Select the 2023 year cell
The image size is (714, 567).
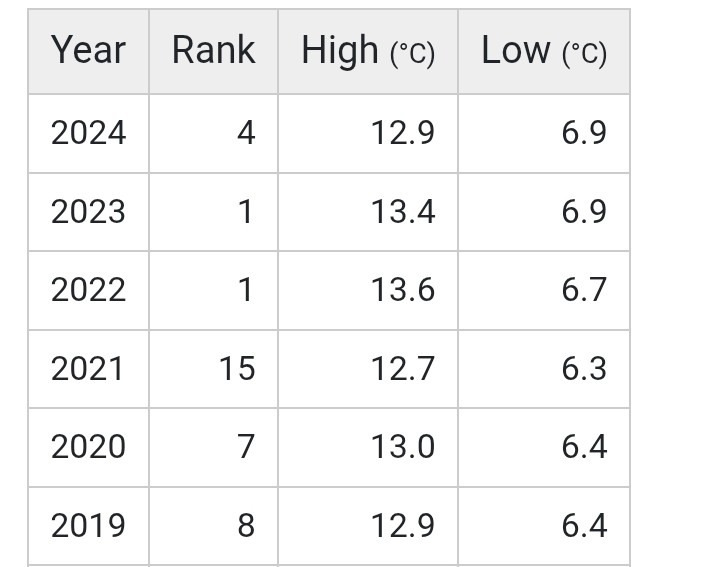(x=88, y=212)
